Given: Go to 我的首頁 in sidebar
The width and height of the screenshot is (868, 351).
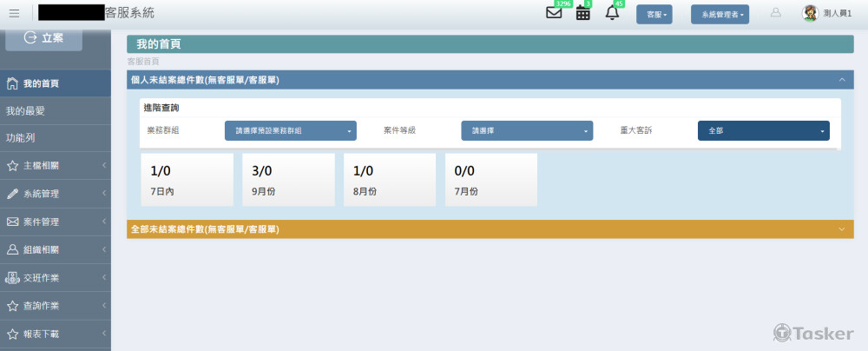Looking at the screenshot, I should (41, 84).
